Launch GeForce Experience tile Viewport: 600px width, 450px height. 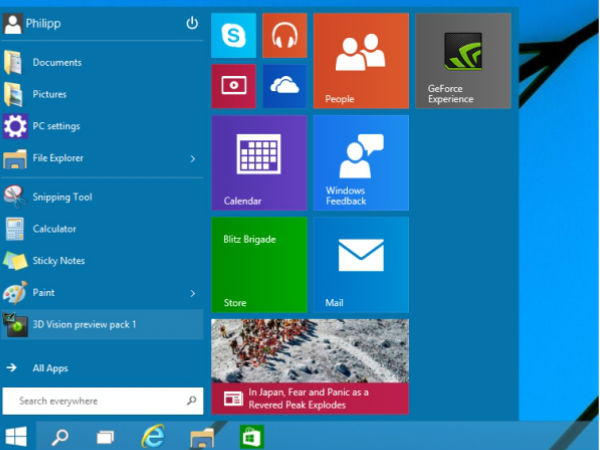click(462, 61)
